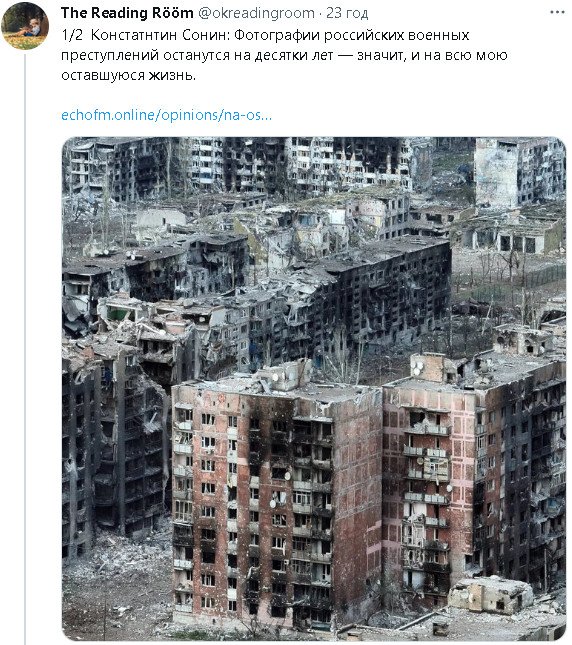Open the '23 год' timestamp permalink
Viewport: 572px width, 645px height.
coord(347,13)
